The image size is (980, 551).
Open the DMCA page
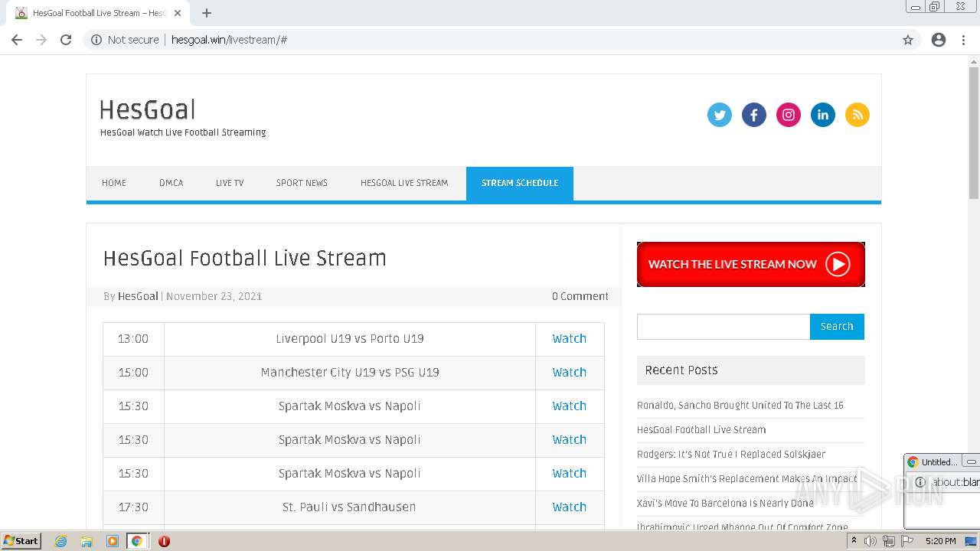click(x=171, y=183)
